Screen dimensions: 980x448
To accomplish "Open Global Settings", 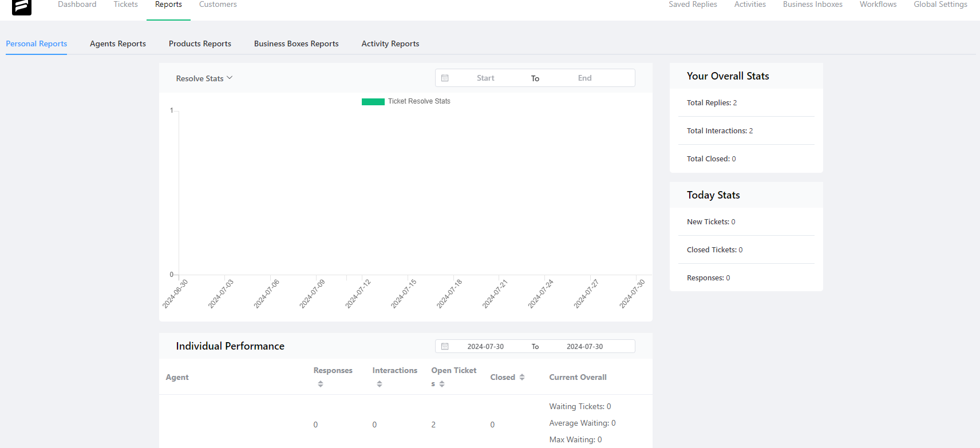I will (941, 5).
